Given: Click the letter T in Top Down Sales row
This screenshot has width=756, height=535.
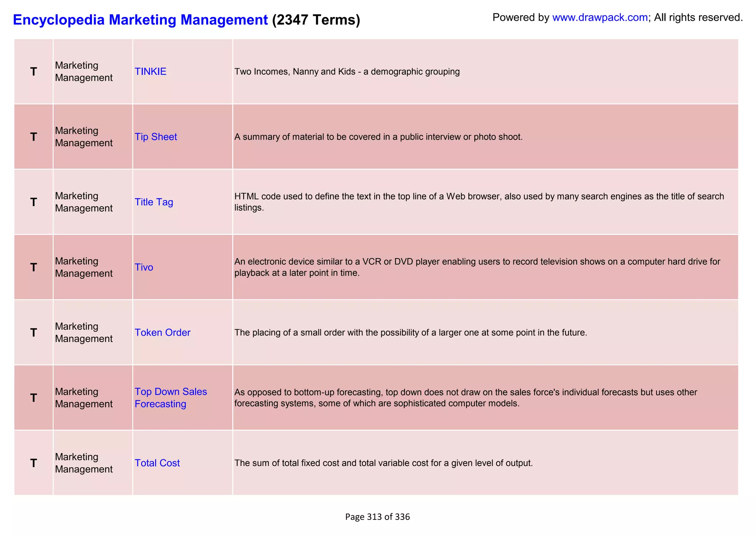Looking at the screenshot, I should [x=34, y=398].
